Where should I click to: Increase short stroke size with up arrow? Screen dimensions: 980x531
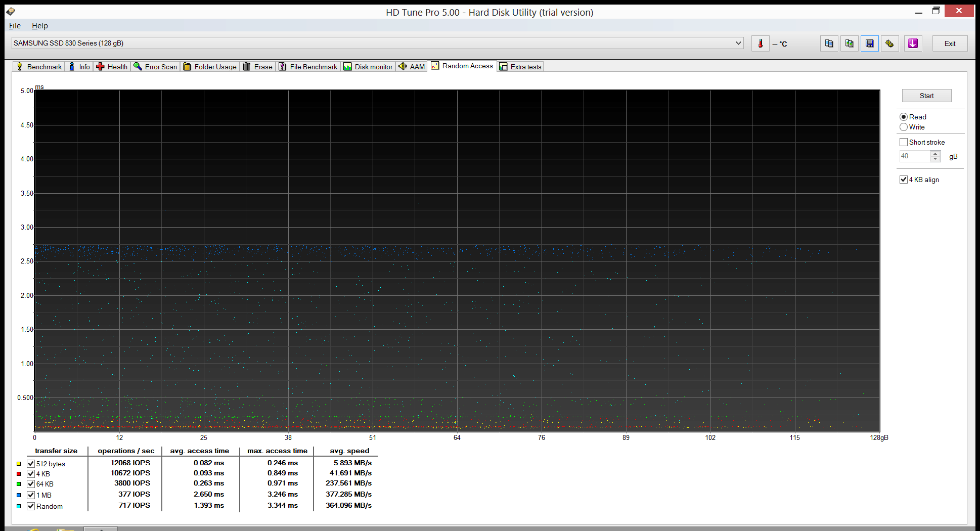coord(936,153)
